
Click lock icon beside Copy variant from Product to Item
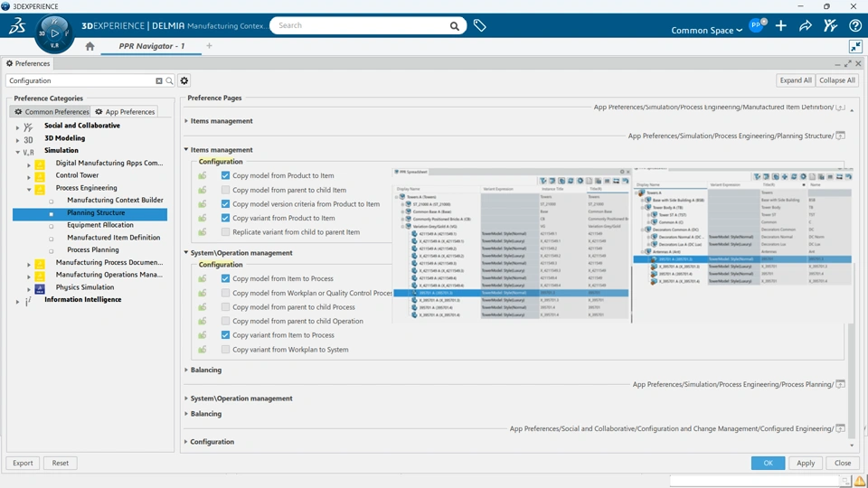tap(203, 218)
